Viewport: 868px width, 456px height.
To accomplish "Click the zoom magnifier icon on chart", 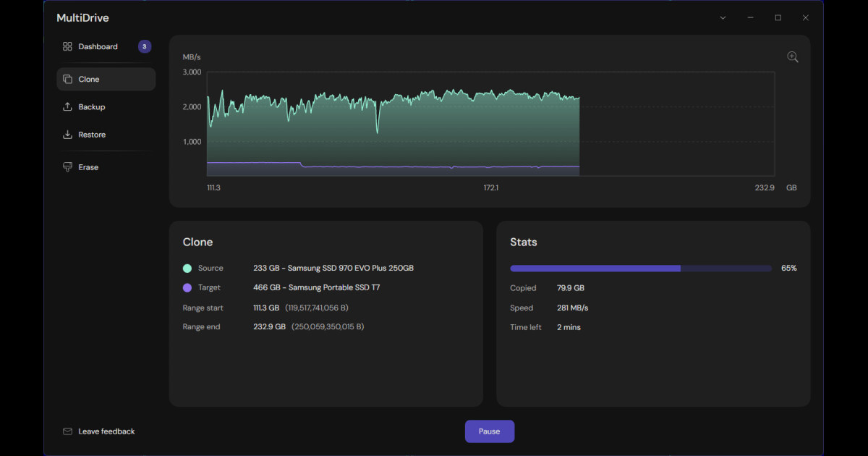I will pyautogui.click(x=793, y=57).
